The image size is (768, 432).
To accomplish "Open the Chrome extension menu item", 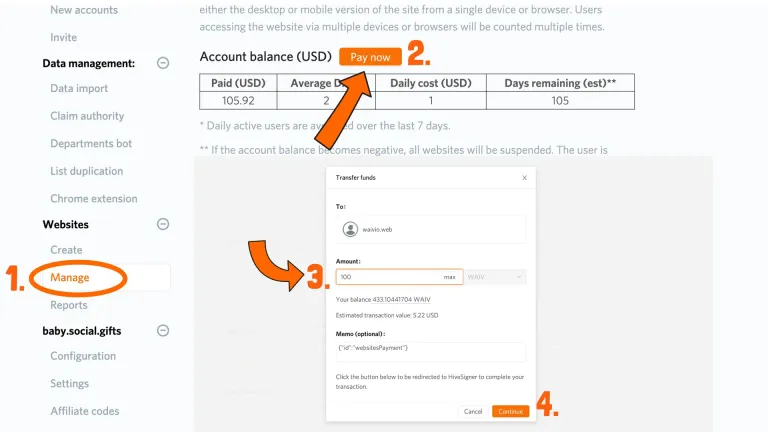I will point(94,199).
